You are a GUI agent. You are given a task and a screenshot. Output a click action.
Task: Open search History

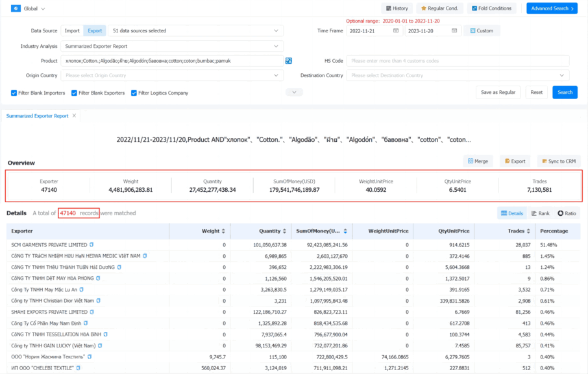point(397,8)
